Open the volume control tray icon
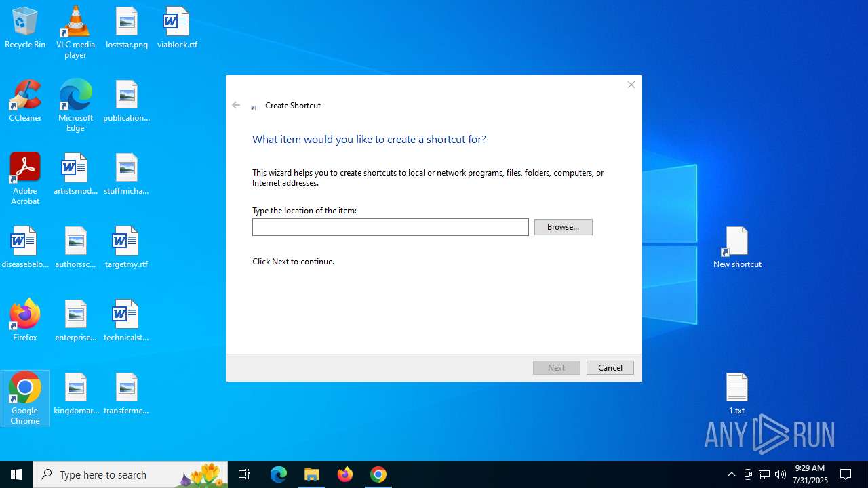The height and width of the screenshot is (488, 868). pos(781,474)
